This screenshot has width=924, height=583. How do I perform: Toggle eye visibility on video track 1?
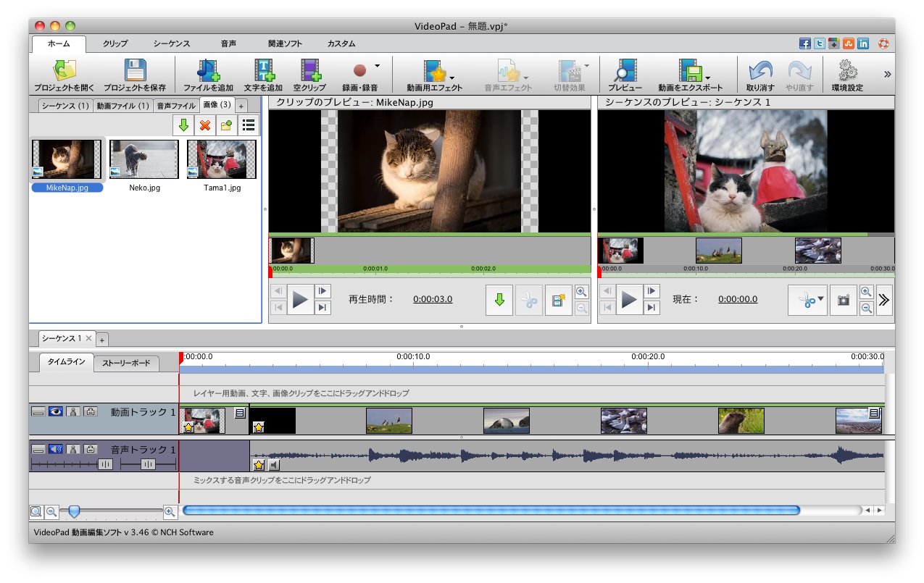56,411
